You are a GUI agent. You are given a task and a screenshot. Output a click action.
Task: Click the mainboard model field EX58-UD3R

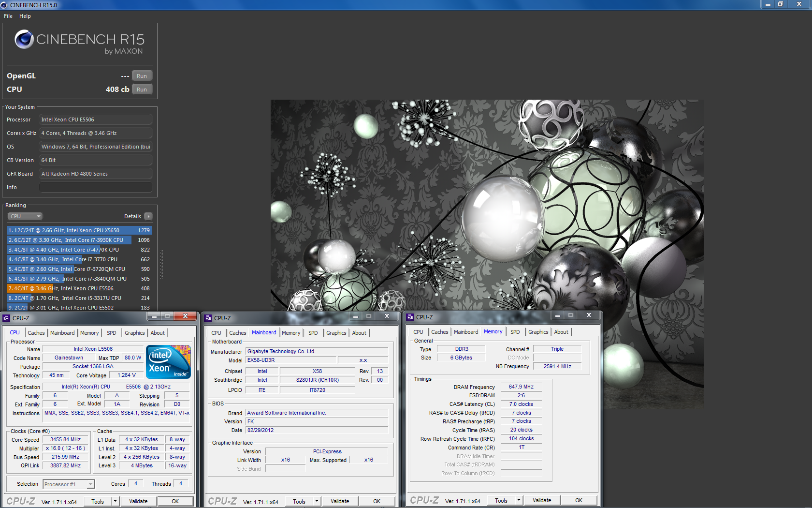tap(291, 360)
